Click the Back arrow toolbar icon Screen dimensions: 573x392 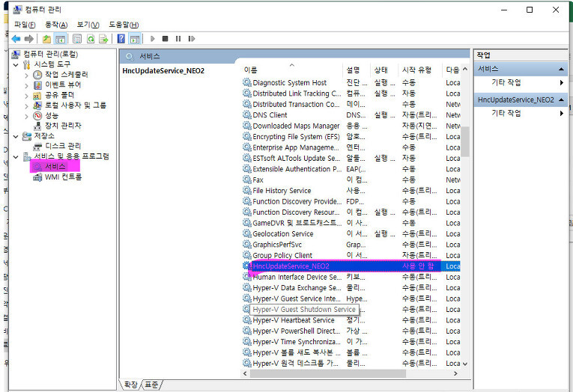click(16, 38)
